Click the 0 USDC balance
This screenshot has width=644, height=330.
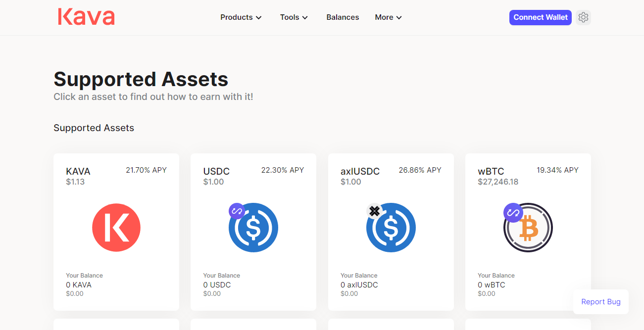coord(217,285)
